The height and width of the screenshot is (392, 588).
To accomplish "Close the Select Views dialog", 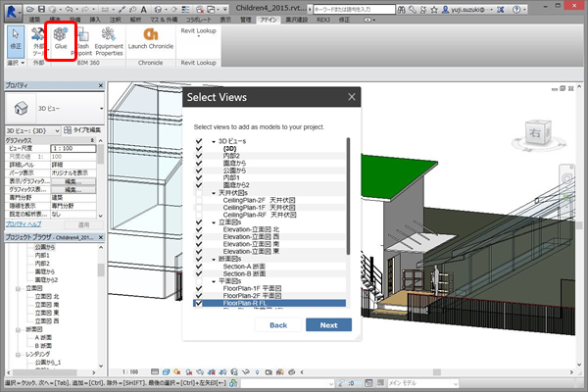I will pos(352,97).
